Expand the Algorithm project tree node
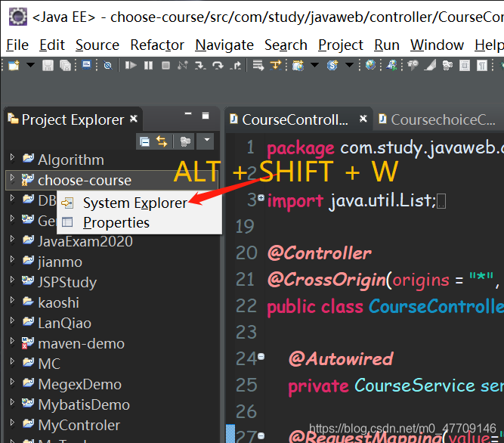 pyautogui.click(x=12, y=157)
